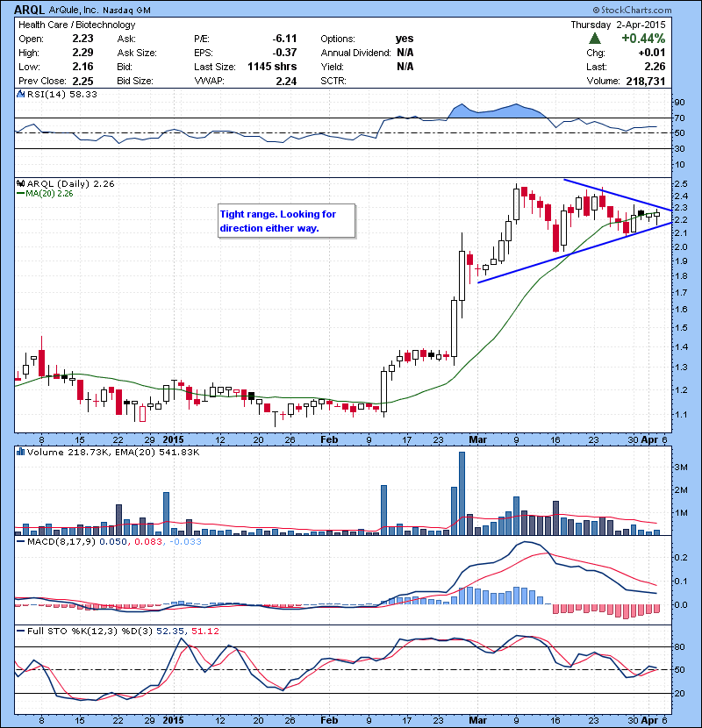Click the RSI(14) area-chart icon
The image size is (702, 728).
[x=20, y=94]
